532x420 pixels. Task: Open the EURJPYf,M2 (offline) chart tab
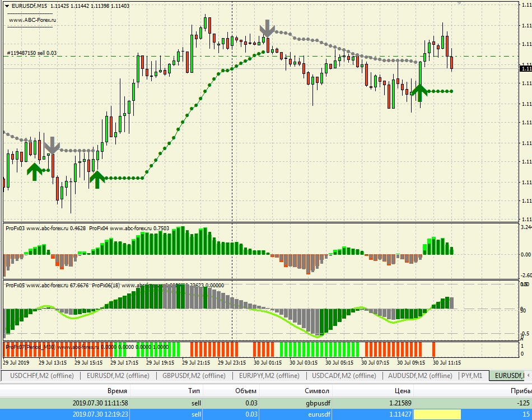[269, 376]
